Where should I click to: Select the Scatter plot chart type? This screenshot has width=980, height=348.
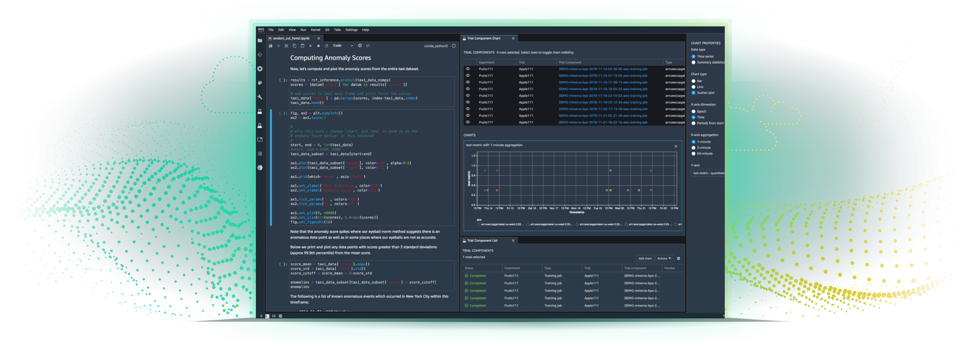point(693,93)
